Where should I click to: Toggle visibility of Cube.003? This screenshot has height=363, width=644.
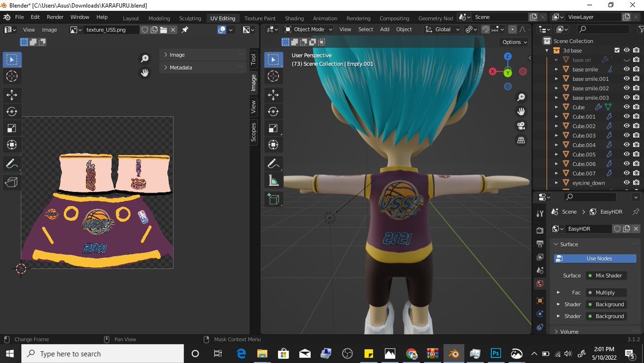pyautogui.click(x=626, y=136)
